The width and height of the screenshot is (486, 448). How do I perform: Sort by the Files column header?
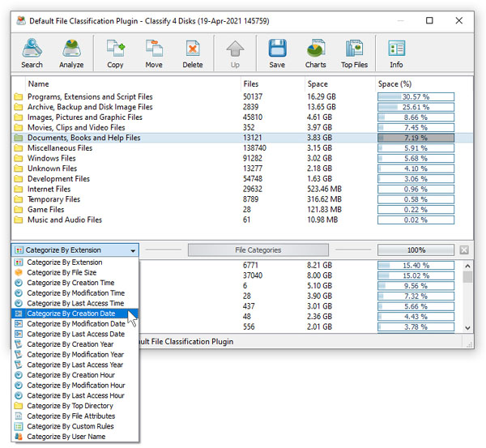[273, 84]
